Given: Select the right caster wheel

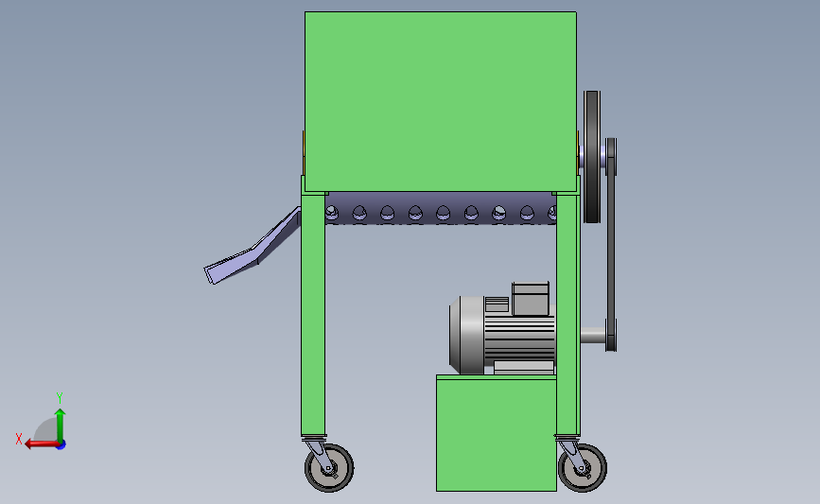Looking at the screenshot, I should point(582,467).
